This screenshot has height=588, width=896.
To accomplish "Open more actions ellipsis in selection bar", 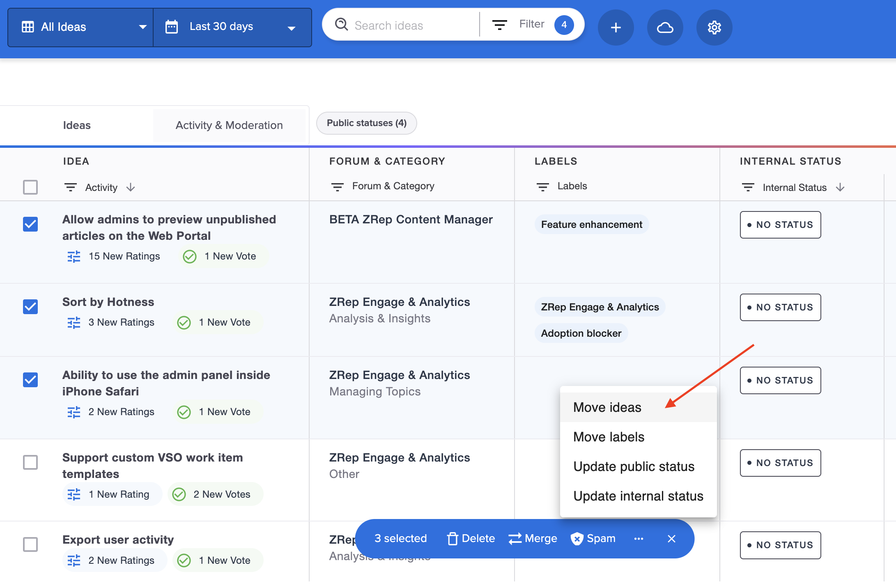I will coord(639,539).
